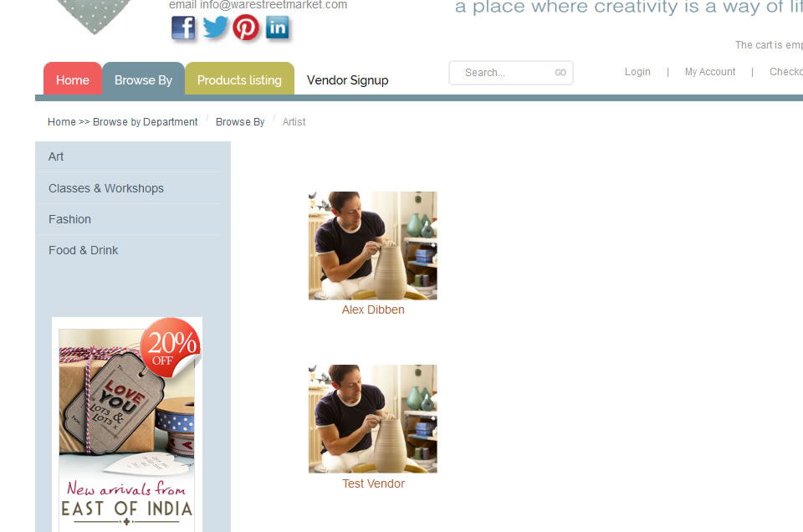Open the Pinterest icon
Image resolution: width=803 pixels, height=532 pixels.
[x=246, y=28]
